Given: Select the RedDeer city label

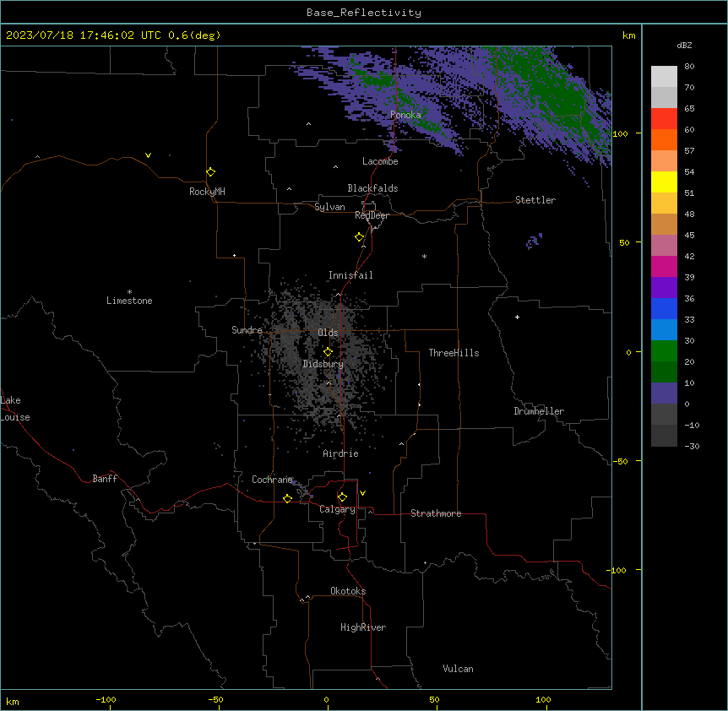Looking at the screenshot, I should [372, 215].
